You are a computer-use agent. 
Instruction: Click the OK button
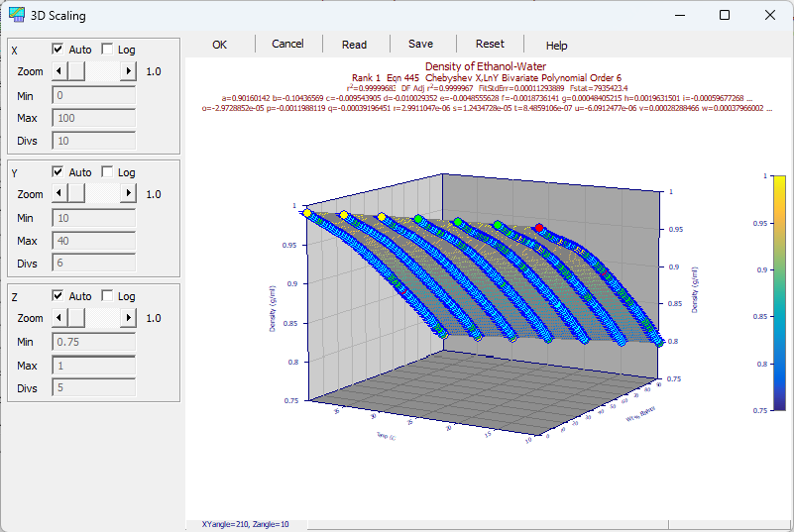[219, 45]
